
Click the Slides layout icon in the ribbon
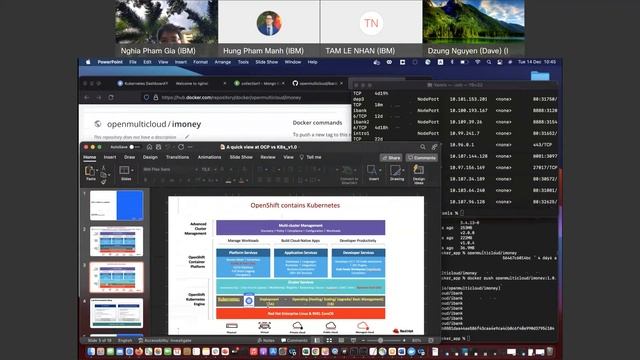tap(124, 170)
